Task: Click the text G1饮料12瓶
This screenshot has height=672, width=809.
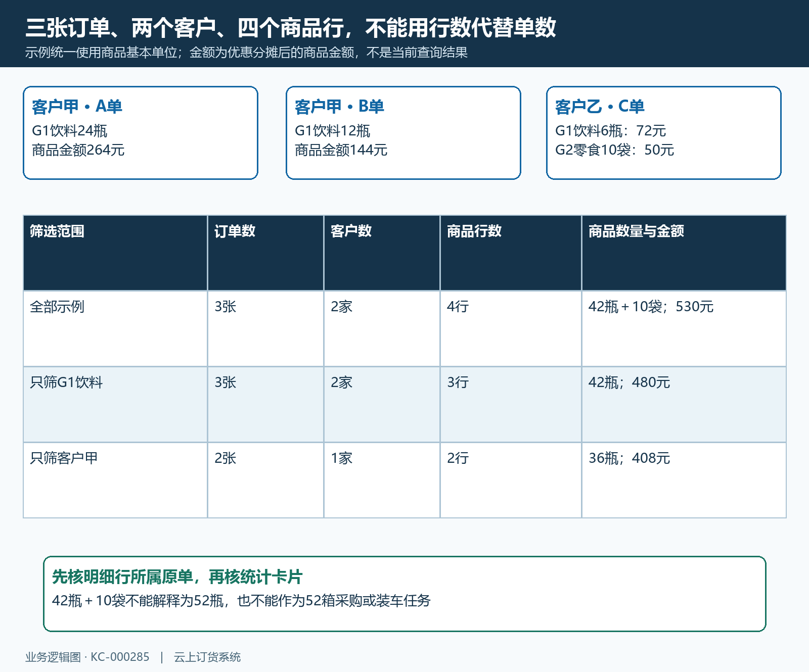Action: [x=333, y=131]
